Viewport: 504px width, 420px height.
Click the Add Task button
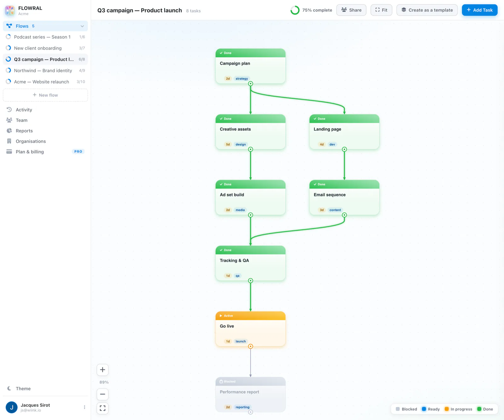(x=479, y=10)
